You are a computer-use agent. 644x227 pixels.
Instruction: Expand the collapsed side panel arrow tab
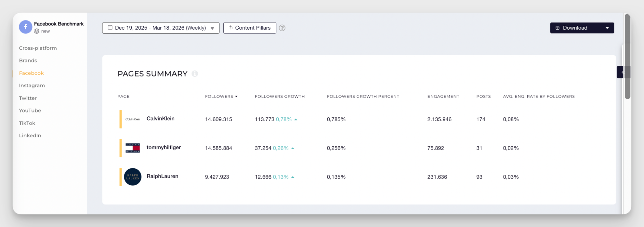(622, 72)
